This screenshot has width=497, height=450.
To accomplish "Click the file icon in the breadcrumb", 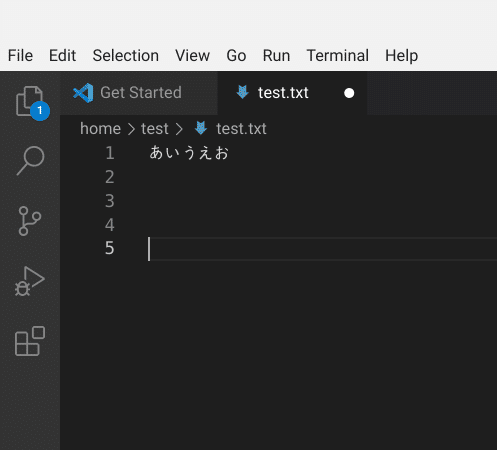I will (201, 128).
